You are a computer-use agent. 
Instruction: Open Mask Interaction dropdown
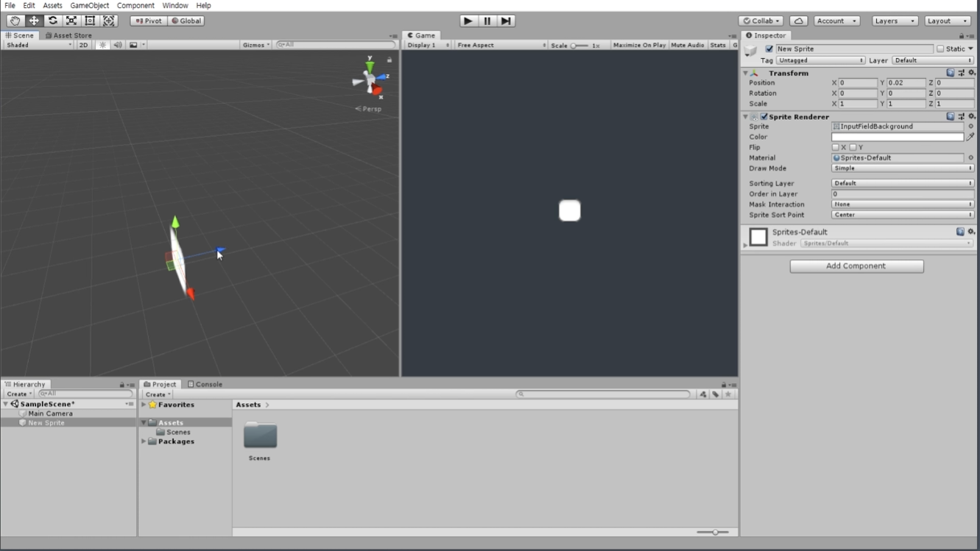[903, 205]
